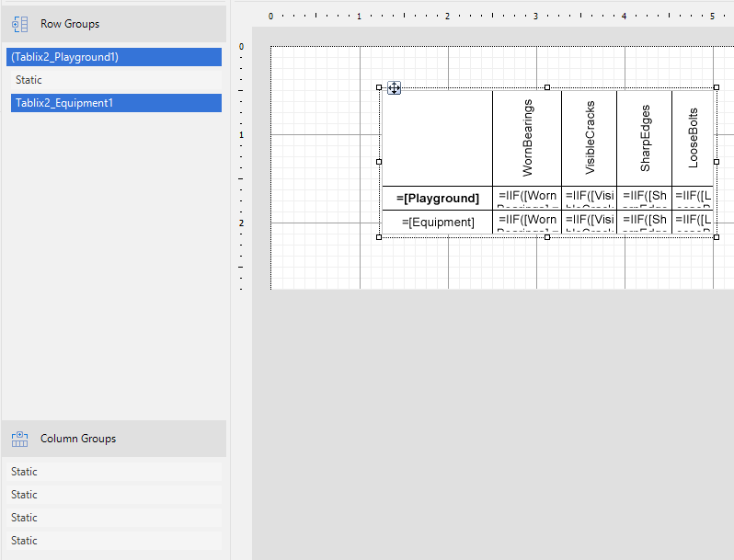The image size is (734, 560).
Task: Click the Row Groups panel icon
Action: [19, 24]
